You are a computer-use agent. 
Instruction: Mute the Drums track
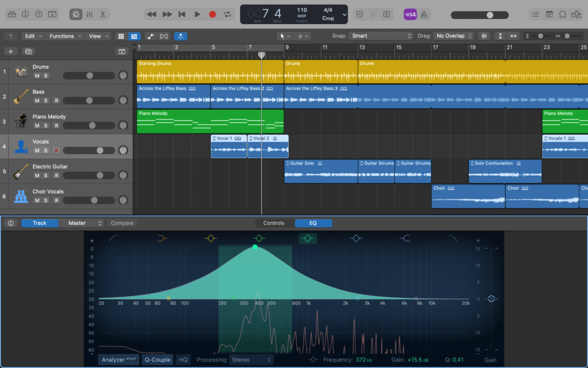(37, 75)
